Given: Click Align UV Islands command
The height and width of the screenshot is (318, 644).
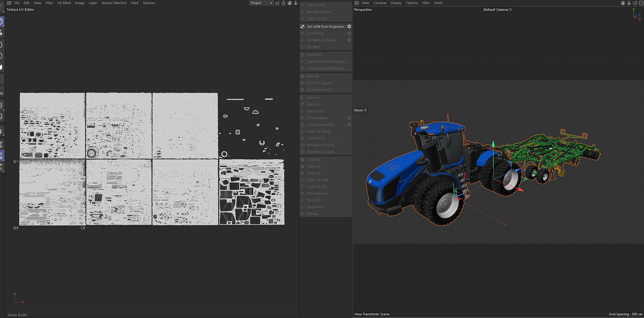Looking at the screenshot, I should (x=325, y=132).
